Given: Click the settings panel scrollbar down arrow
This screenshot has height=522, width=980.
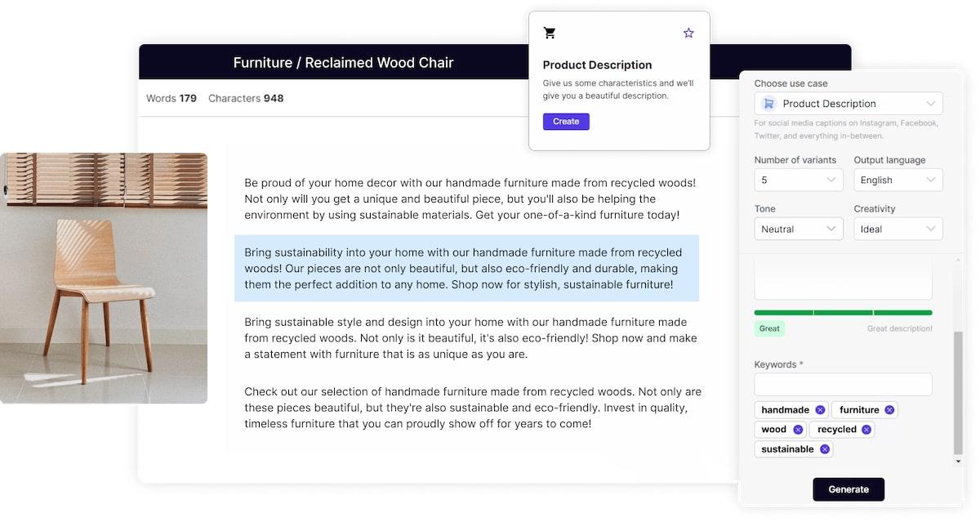Looking at the screenshot, I should point(959,462).
